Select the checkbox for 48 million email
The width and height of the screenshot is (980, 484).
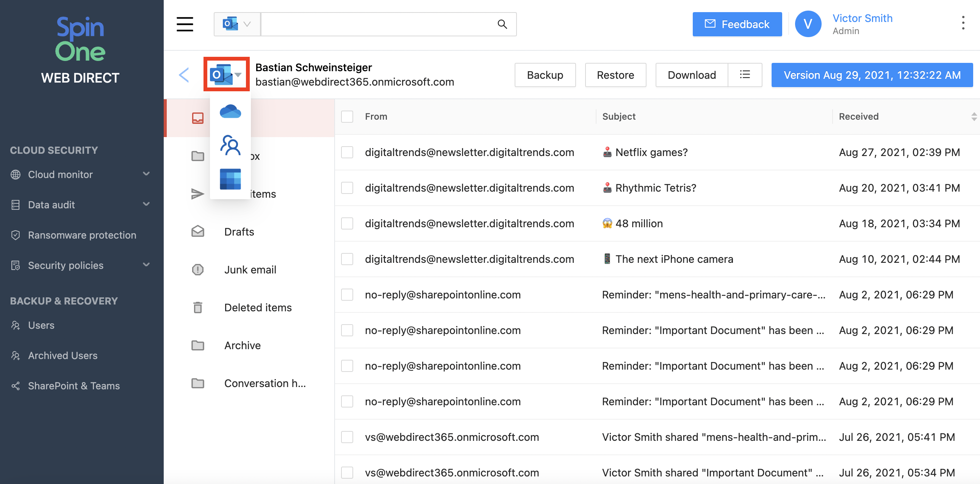[347, 223]
